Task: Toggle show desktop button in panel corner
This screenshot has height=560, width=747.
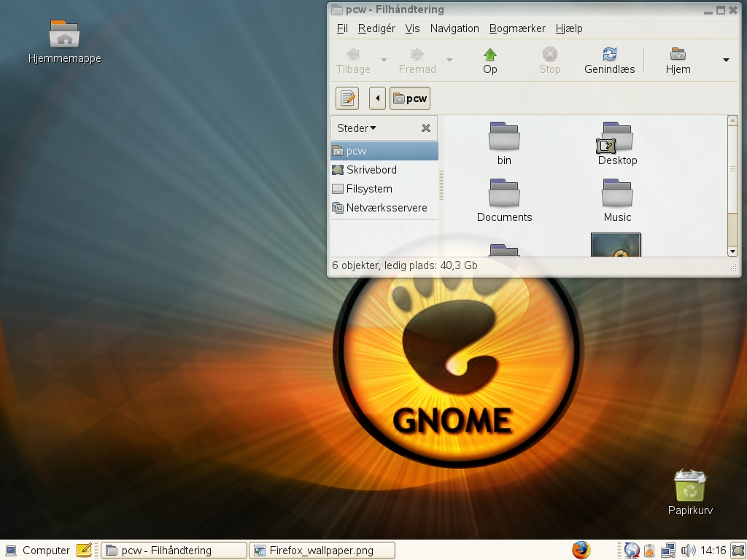Action: coord(738,551)
